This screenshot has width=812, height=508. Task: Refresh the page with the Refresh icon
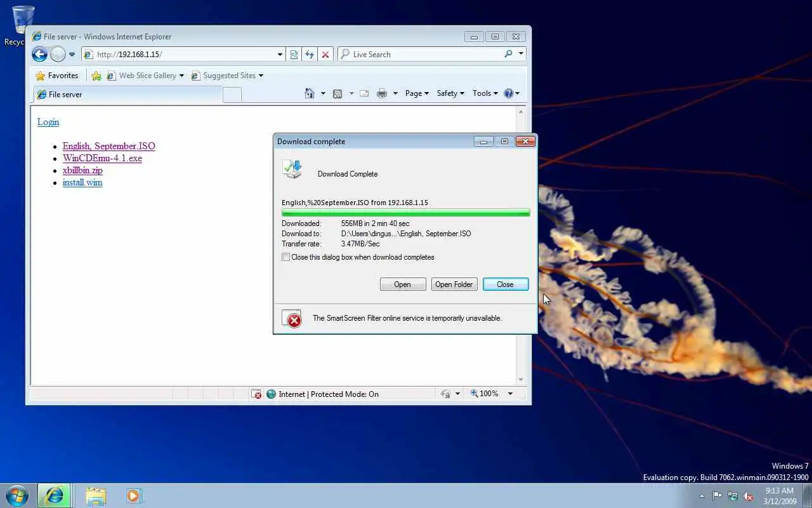pos(310,55)
